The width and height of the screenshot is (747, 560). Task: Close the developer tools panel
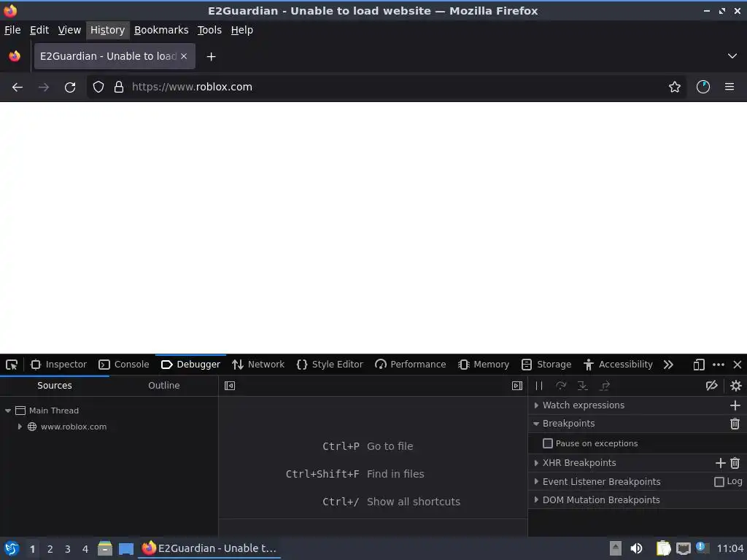pos(738,365)
